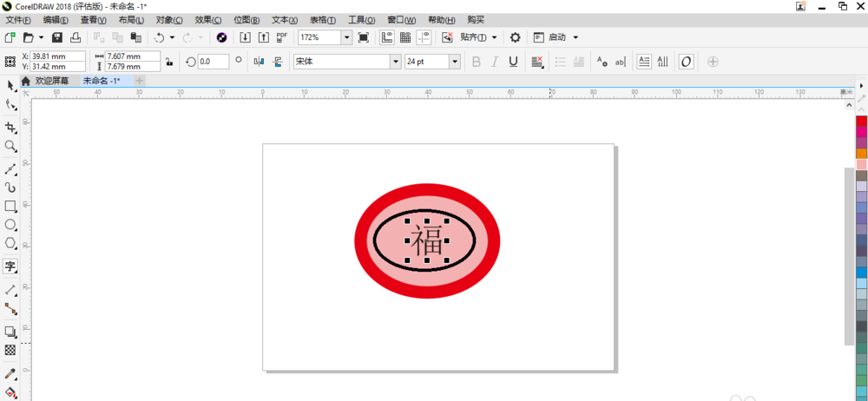Toggle the show rulers button
Screen dimensions: 868x401
point(387,37)
